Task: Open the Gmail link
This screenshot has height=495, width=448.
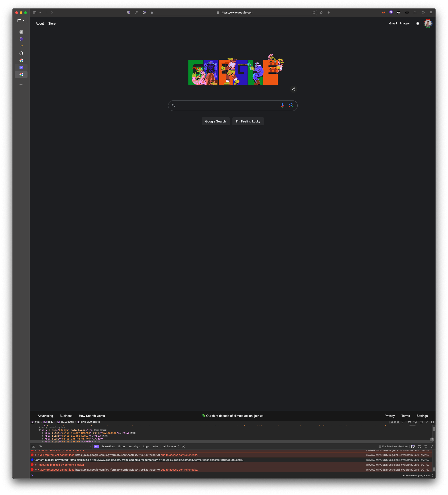Action: point(393,24)
